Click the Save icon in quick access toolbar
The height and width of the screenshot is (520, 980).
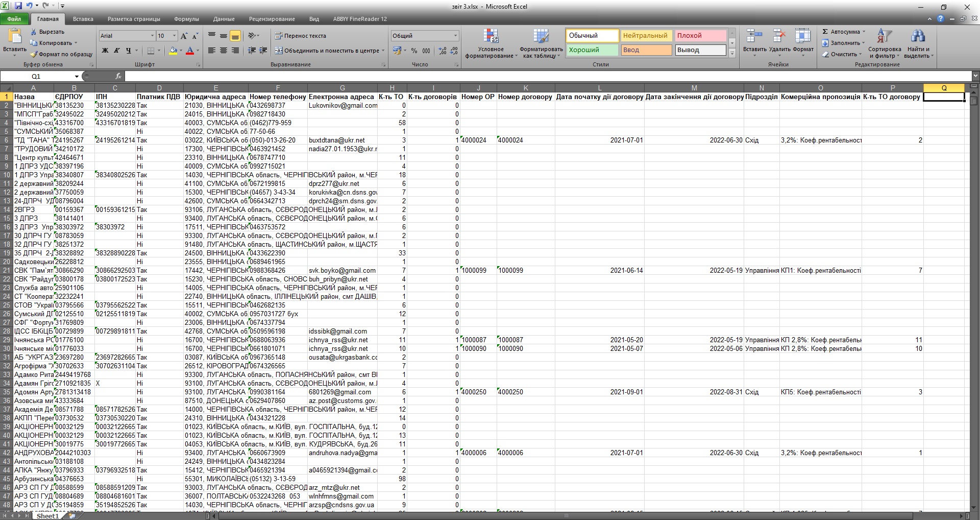point(18,6)
